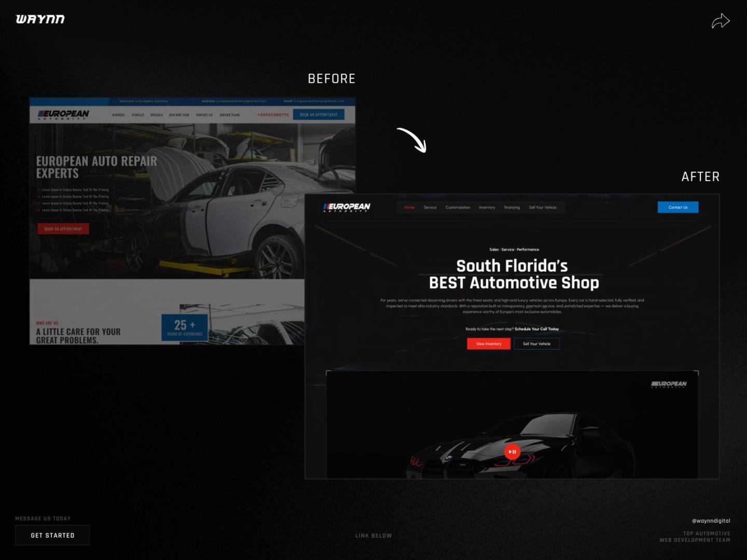This screenshot has height=560, width=747.
Task: Click the Who Are We label
Action: [47, 323]
